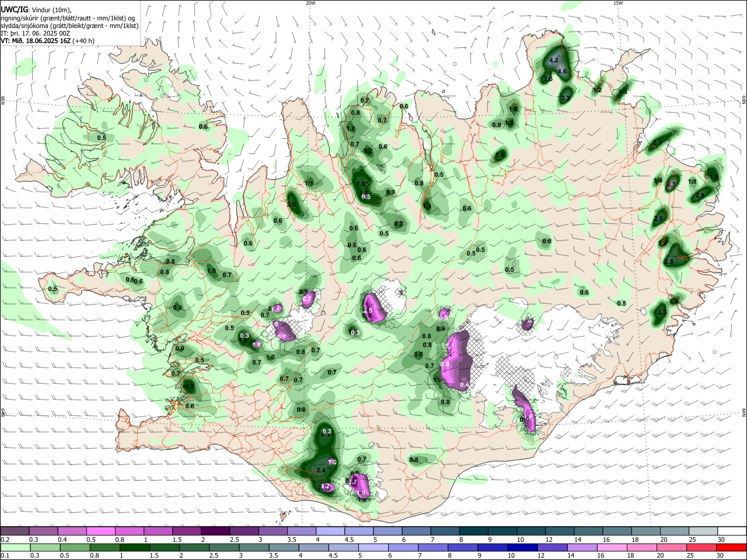
Task: Click the '4.2' precipitation value in the northeast
Action: [x=554, y=61]
